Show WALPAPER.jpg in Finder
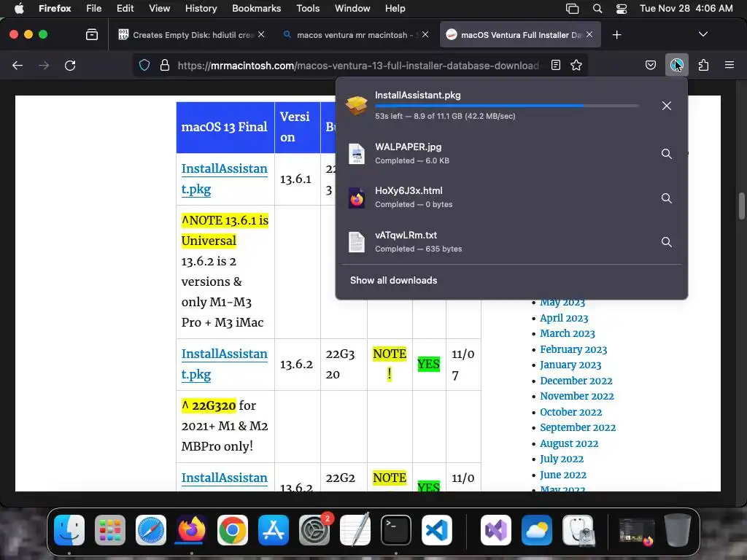 point(667,154)
